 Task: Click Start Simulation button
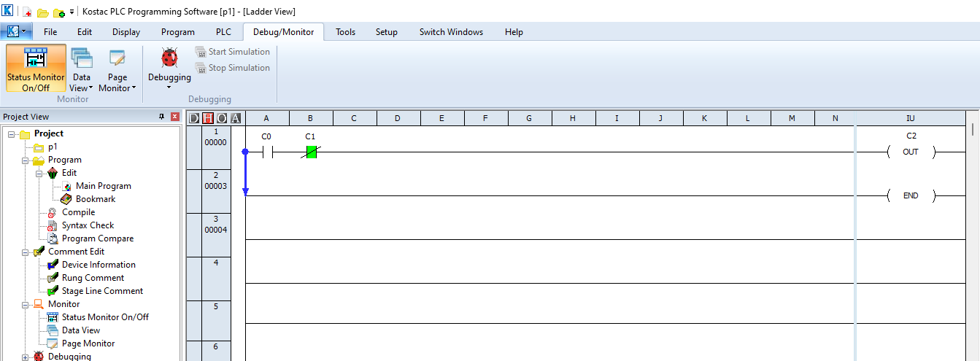pyautogui.click(x=233, y=52)
